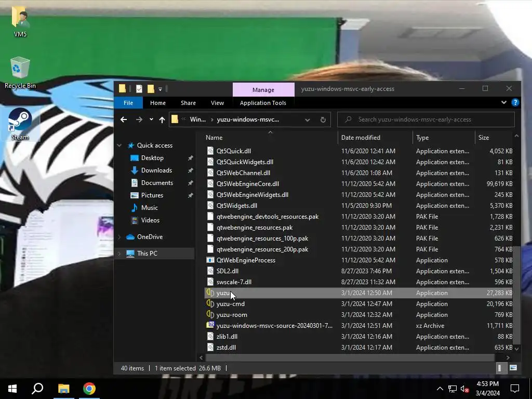Open the Windows Start menu

pyautogui.click(x=12, y=389)
